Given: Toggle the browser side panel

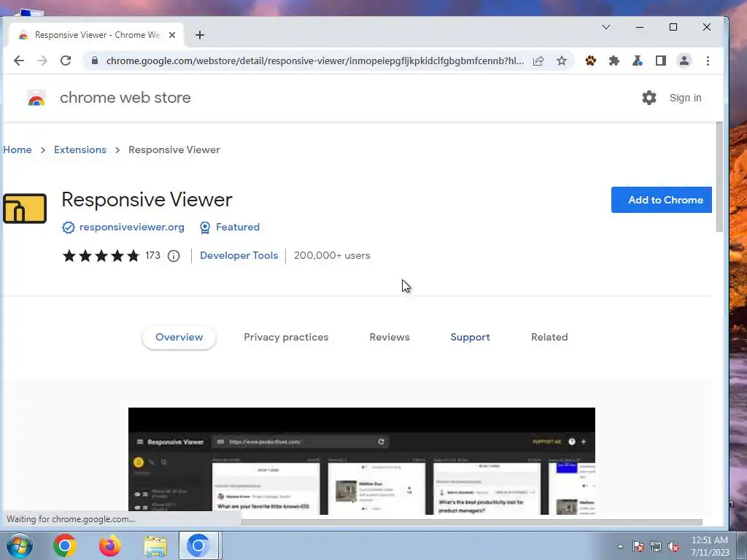Looking at the screenshot, I should (x=661, y=61).
